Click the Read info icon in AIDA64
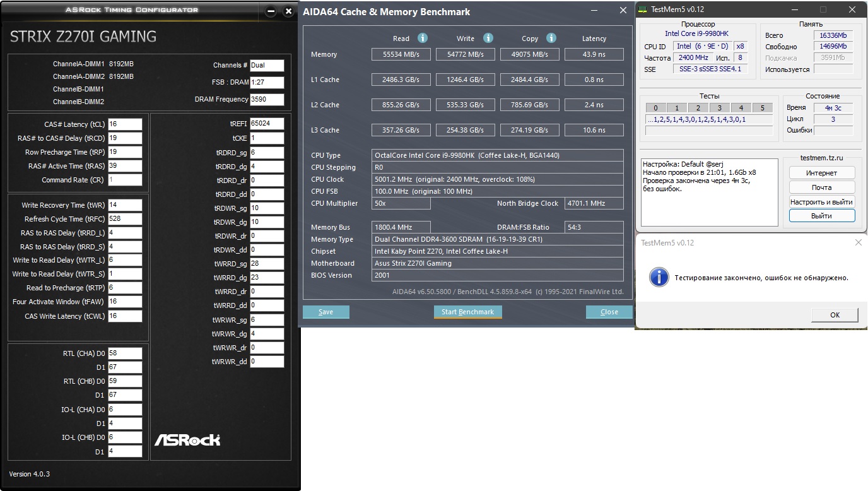Image resolution: width=868 pixels, height=491 pixels. tap(423, 38)
